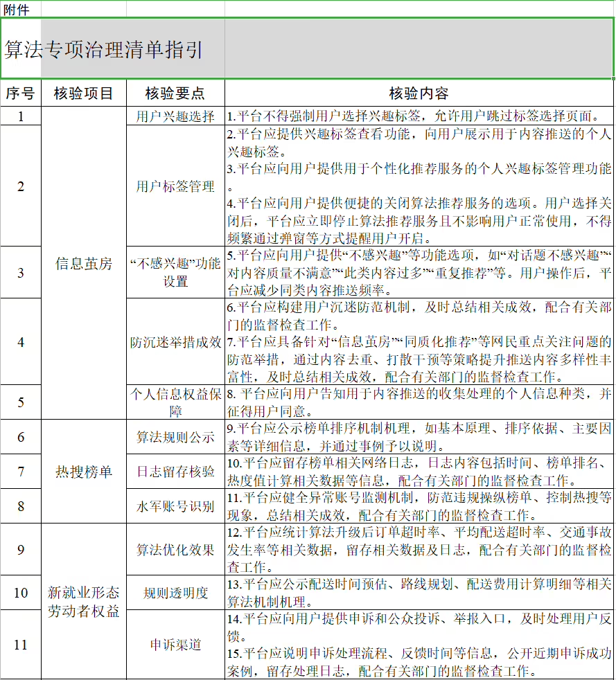Select the 算法规则公示 cell

[175, 437]
